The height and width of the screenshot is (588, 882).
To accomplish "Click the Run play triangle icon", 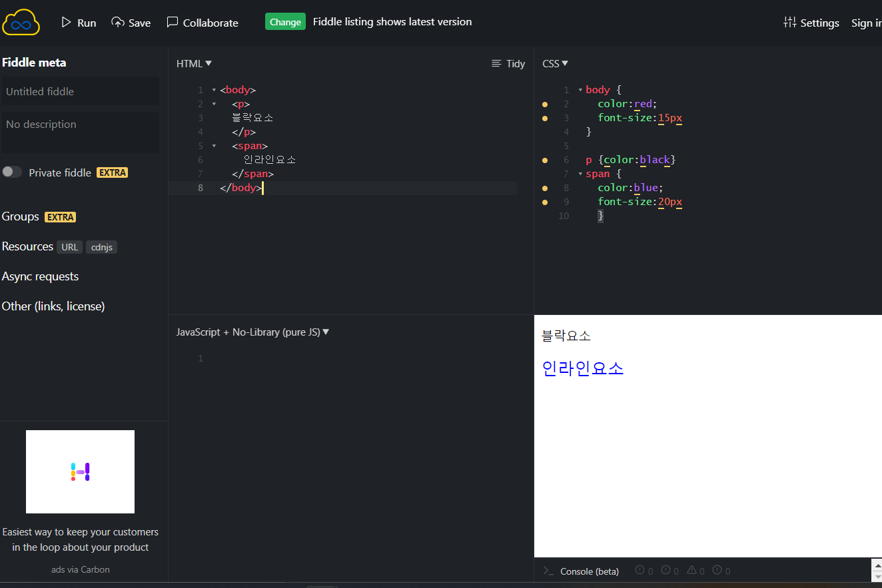I will (66, 22).
